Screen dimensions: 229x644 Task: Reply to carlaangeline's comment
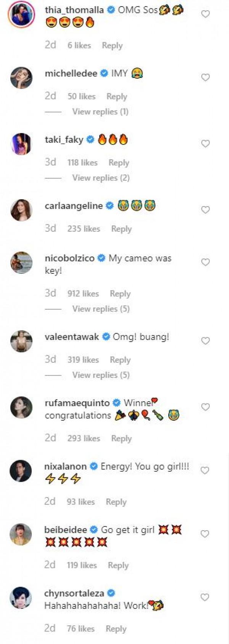[121, 229]
